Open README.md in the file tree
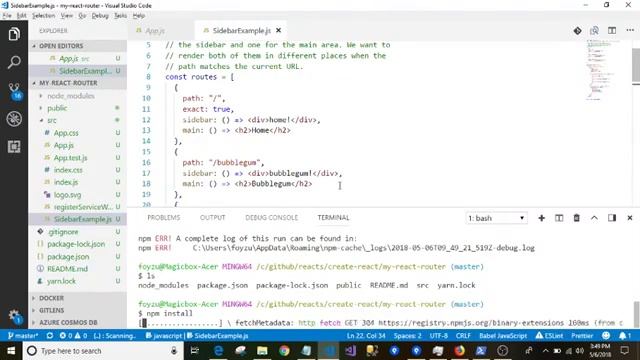640x360 pixels. (67, 269)
